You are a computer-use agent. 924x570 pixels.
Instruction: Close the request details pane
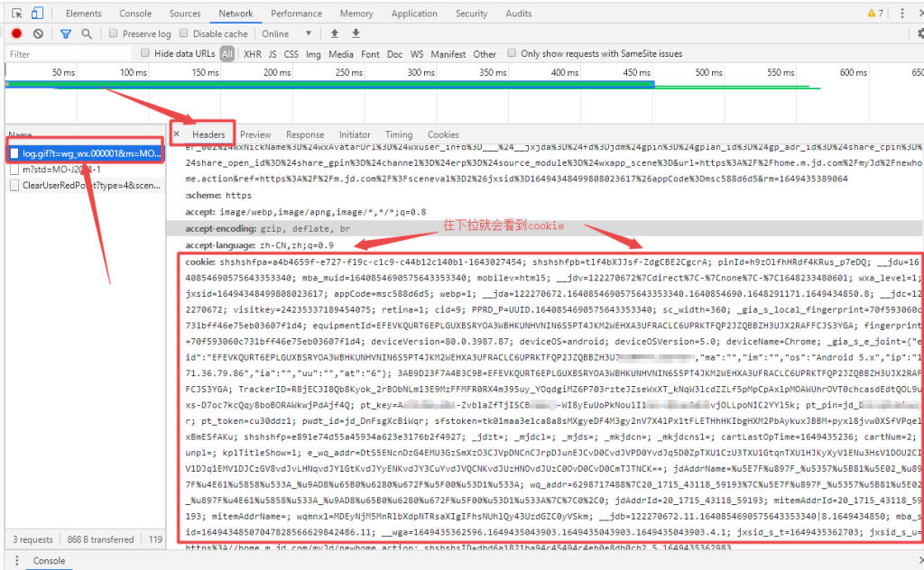[x=177, y=134]
